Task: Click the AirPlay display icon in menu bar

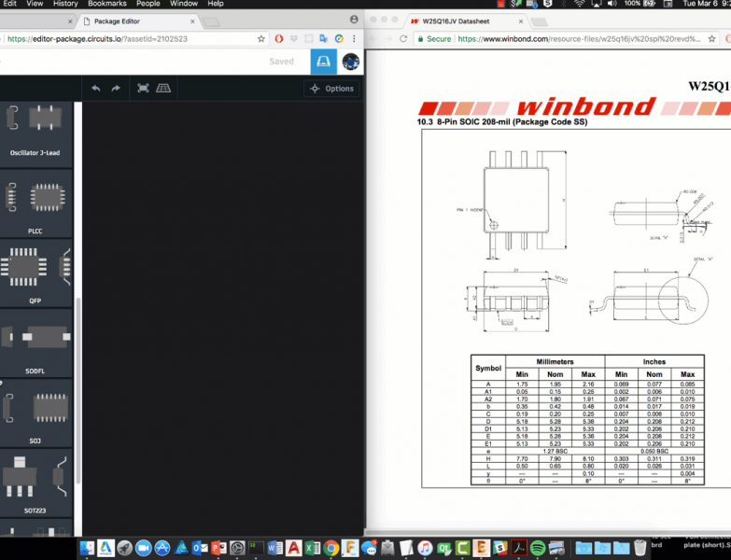Action: pos(597,3)
